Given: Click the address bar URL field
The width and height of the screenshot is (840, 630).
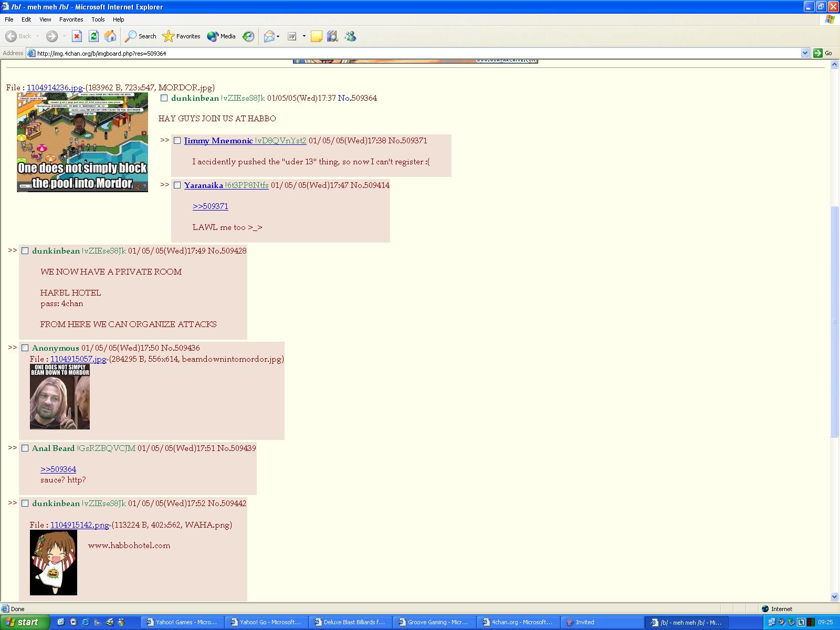Looking at the screenshot, I should tap(417, 53).
